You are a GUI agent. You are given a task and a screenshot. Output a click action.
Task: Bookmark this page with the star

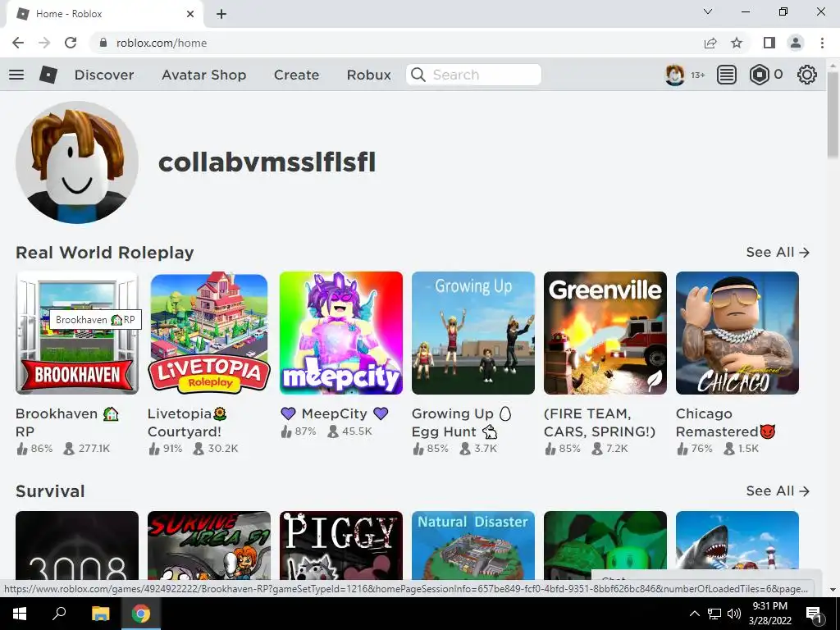point(737,43)
